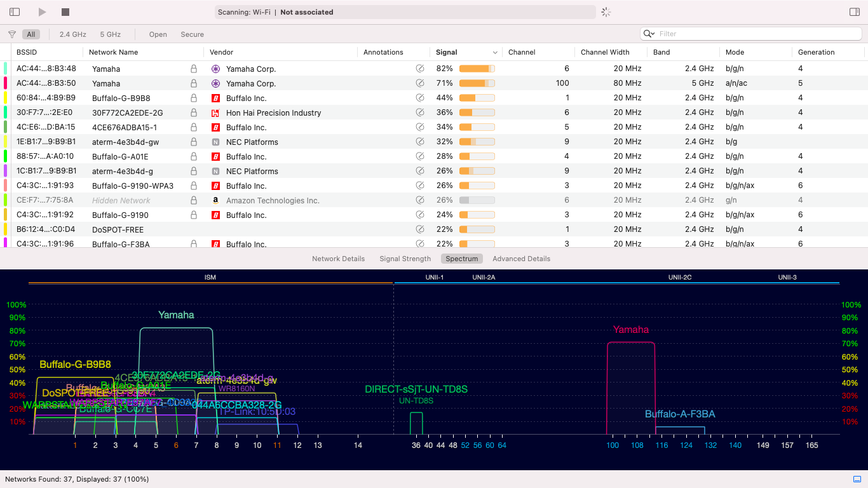This screenshot has height=488, width=868.
Task: Click the ISM band label
Action: [210, 277]
